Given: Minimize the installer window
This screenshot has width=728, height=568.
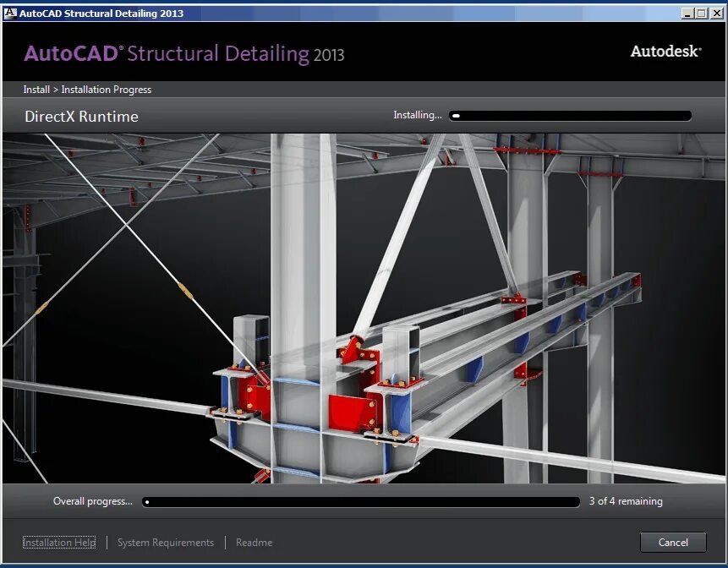Looking at the screenshot, I should coord(687,14).
